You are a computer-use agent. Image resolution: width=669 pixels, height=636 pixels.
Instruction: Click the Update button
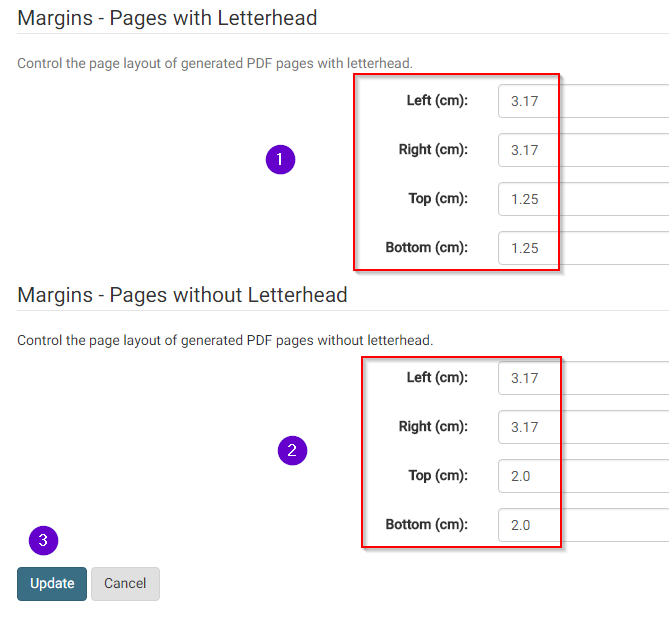pos(52,584)
